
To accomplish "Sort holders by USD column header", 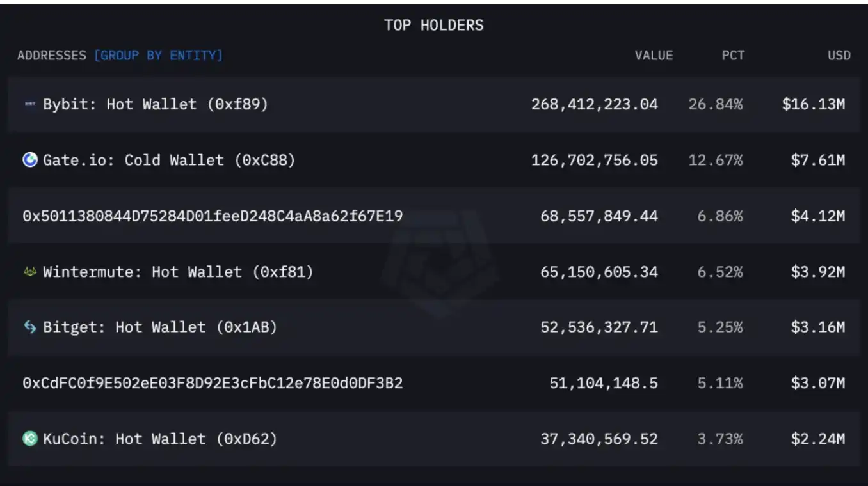I will point(839,56).
